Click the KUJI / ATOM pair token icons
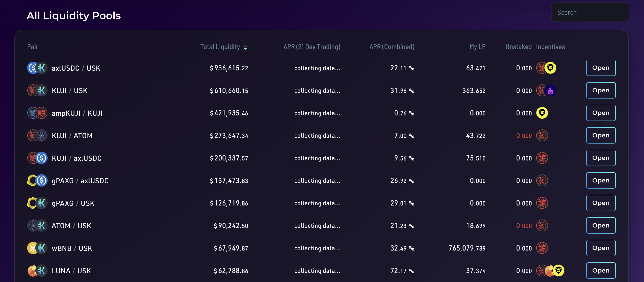The width and height of the screenshot is (644, 282). click(37, 136)
